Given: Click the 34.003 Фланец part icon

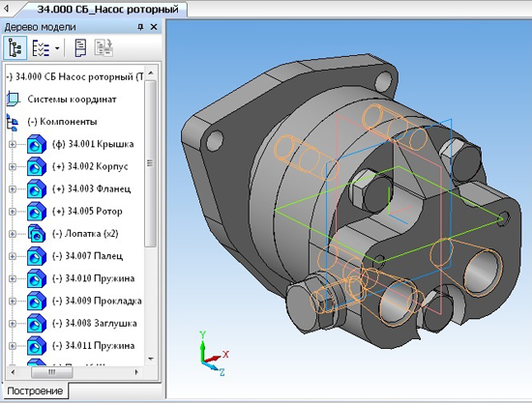Looking at the screenshot, I should pos(37,188).
